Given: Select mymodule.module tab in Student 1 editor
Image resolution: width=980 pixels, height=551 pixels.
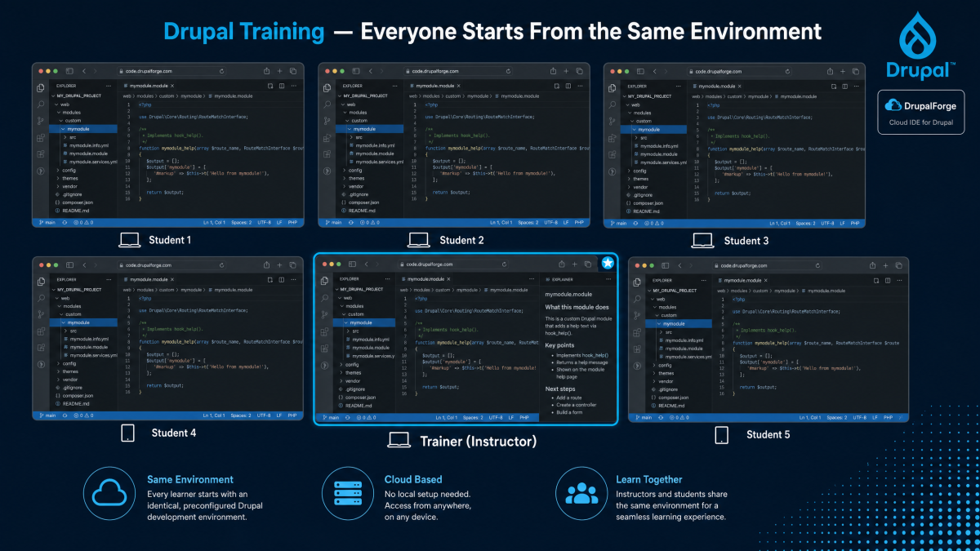Looking at the screenshot, I should tap(148, 85).
